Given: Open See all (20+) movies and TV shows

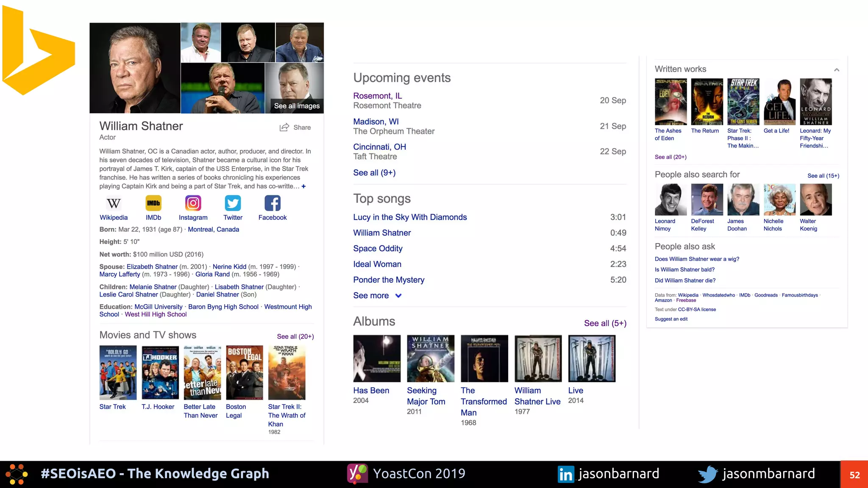Looking at the screenshot, I should pyautogui.click(x=295, y=336).
